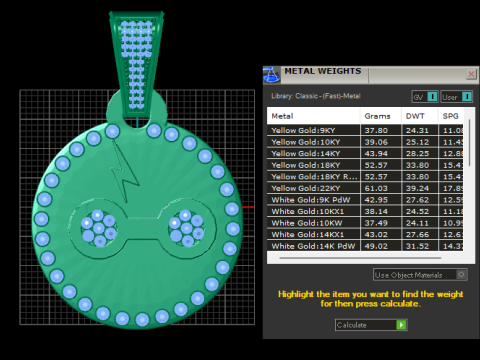
Task: Sort by the Grams column header
Action: tap(381, 116)
